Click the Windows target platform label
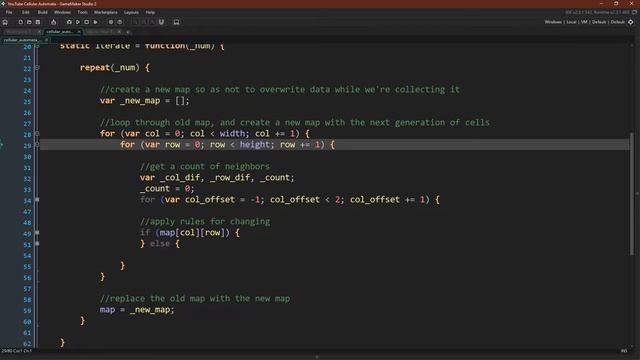The image size is (640, 360). (553, 22)
